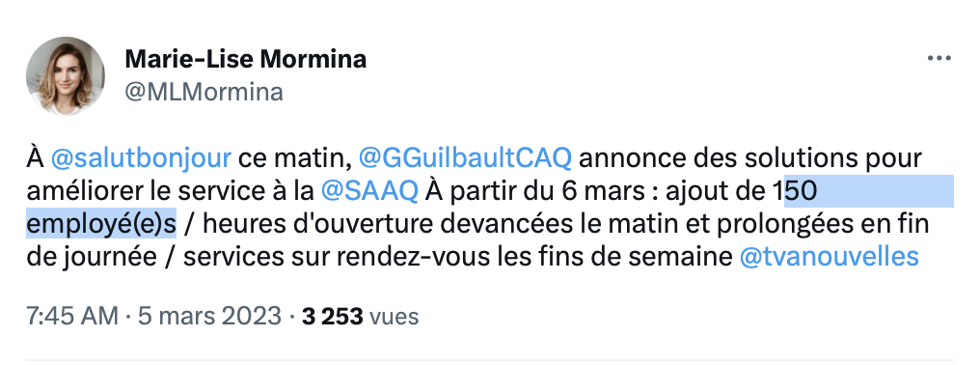Follow the @salutbonjour mention

pos(141,157)
